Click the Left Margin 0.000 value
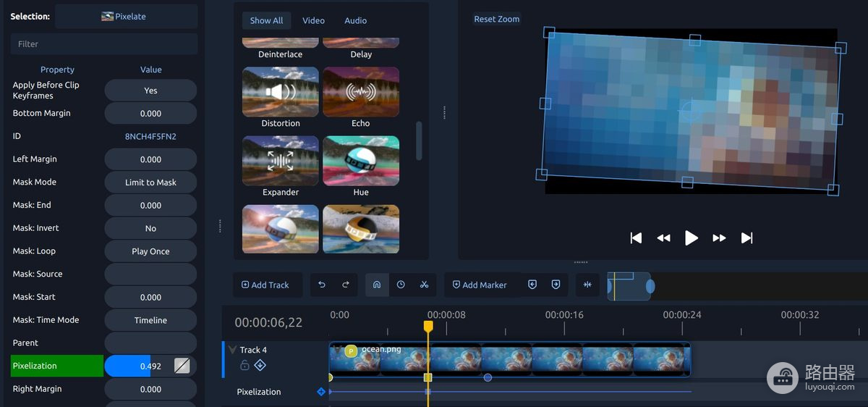The width and height of the screenshot is (868, 407). [x=150, y=159]
